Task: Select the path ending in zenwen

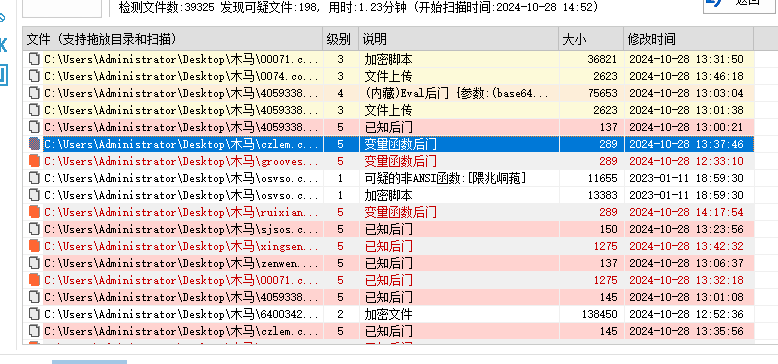Action: coord(182,262)
